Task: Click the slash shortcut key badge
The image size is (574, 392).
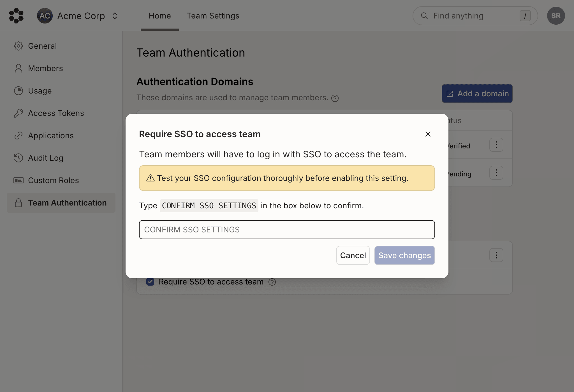Action: point(525,16)
